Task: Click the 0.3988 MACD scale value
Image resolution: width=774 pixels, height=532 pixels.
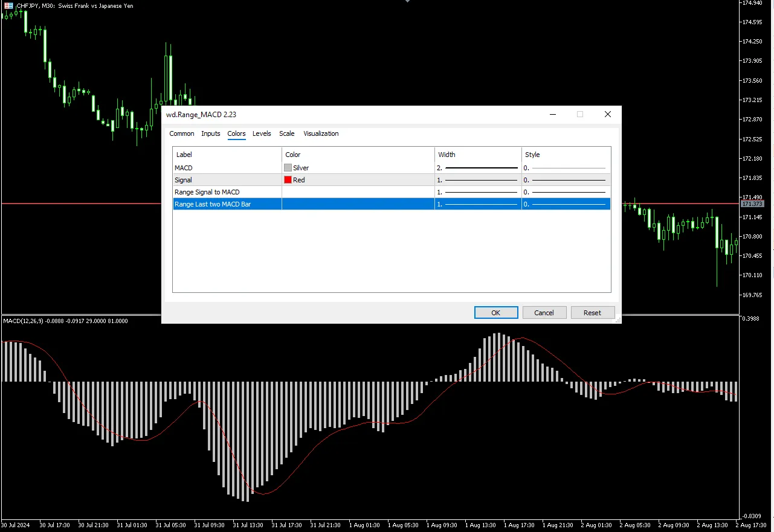Action: click(750, 319)
